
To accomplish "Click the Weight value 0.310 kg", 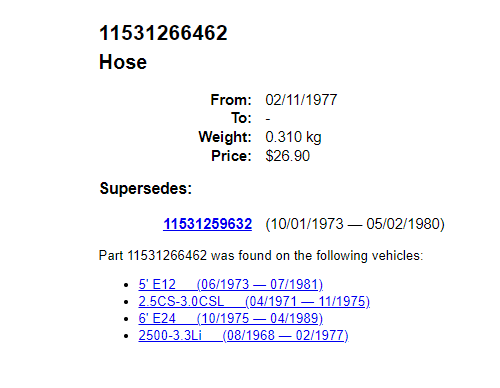I will coord(293,137).
